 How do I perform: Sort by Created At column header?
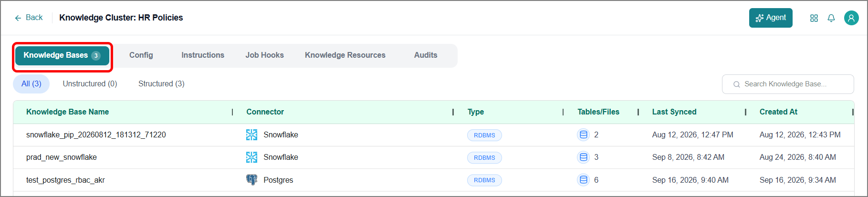pos(778,112)
